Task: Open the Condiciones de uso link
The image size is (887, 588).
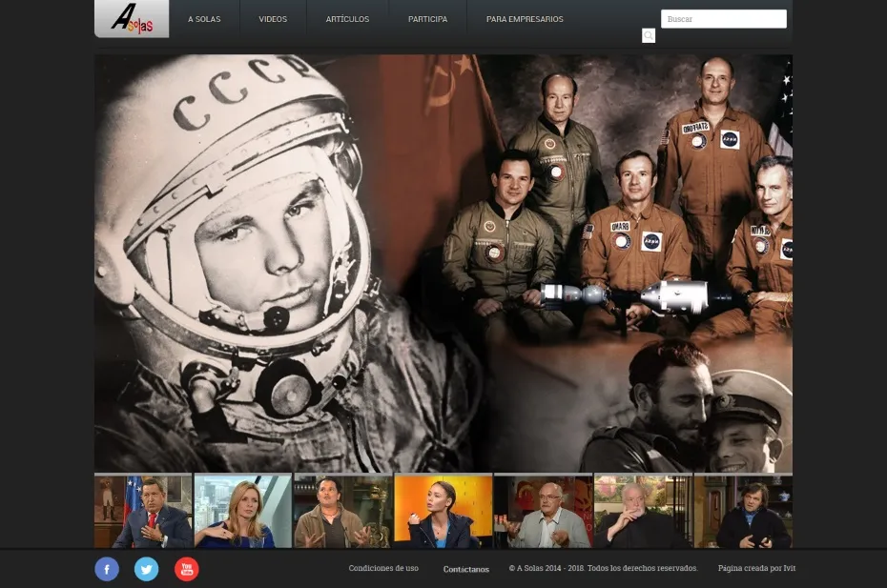Action: [383, 569]
